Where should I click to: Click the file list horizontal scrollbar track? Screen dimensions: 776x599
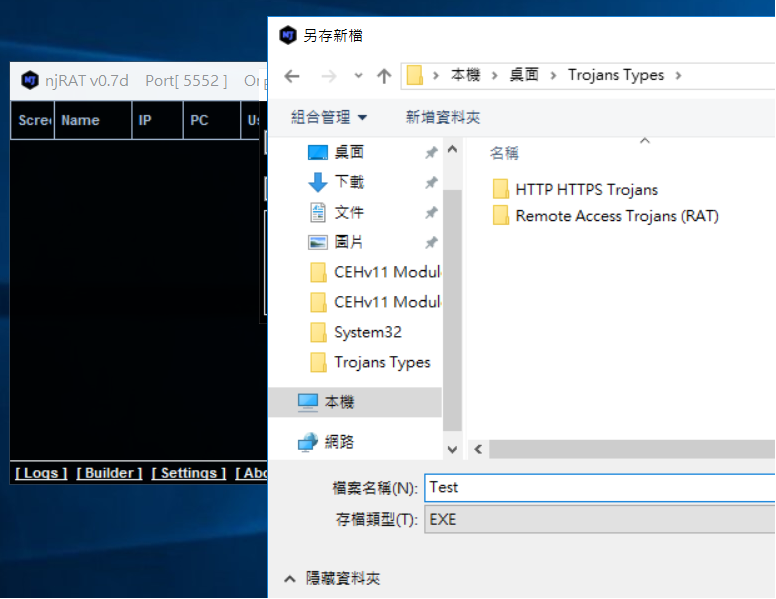coord(632,449)
